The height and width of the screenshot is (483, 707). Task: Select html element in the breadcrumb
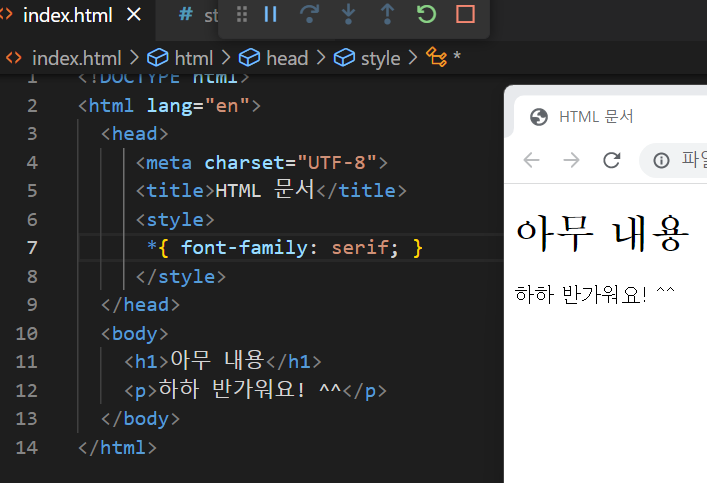(193, 59)
